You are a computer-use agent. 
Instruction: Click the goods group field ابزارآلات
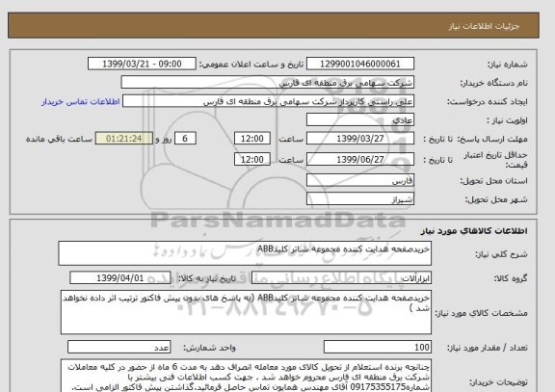coord(341,278)
